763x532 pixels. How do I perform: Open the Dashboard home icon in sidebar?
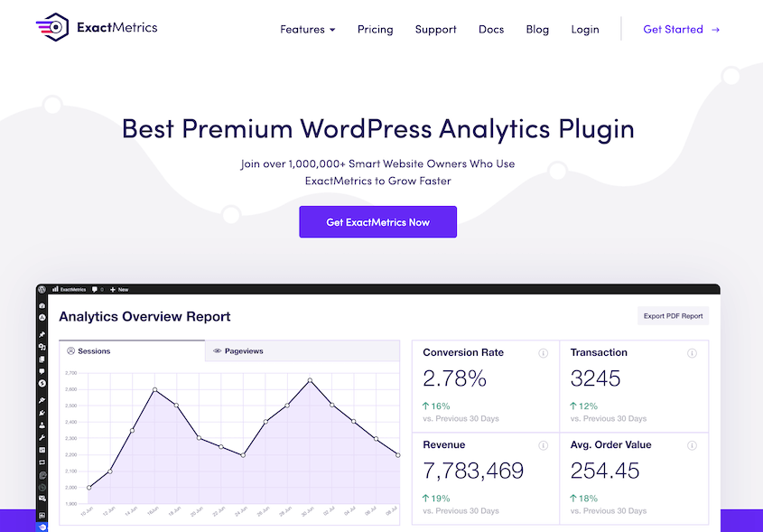point(42,305)
